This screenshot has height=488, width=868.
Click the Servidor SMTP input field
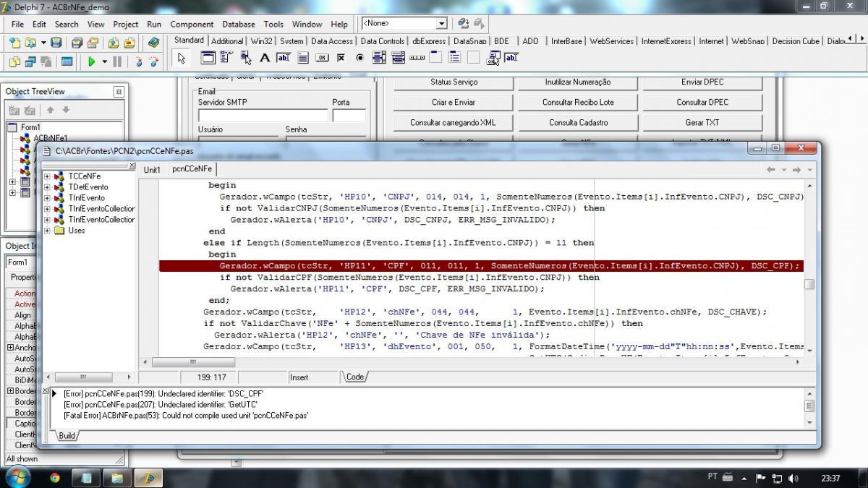point(263,115)
